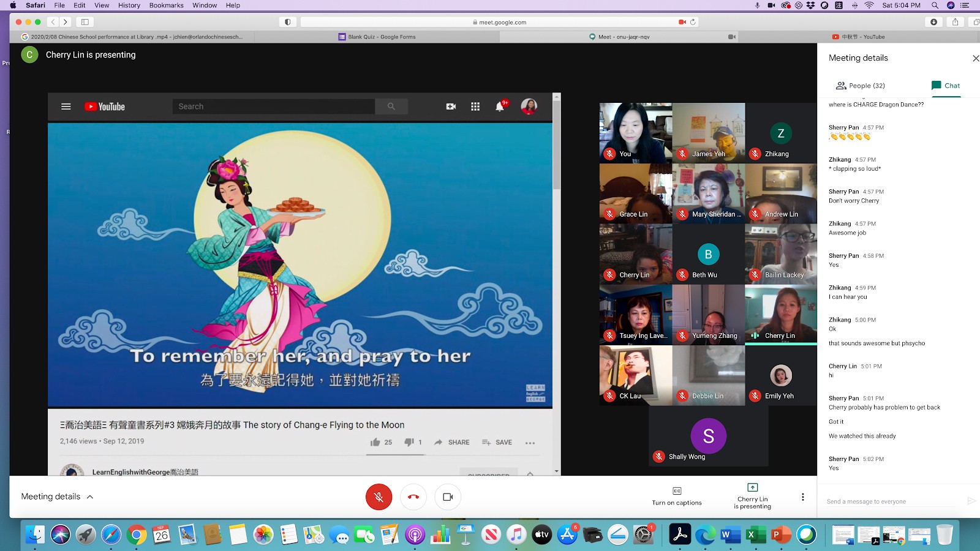Open Google Chrome from the Dock
This screenshot has height=551, width=980.
[x=137, y=534]
